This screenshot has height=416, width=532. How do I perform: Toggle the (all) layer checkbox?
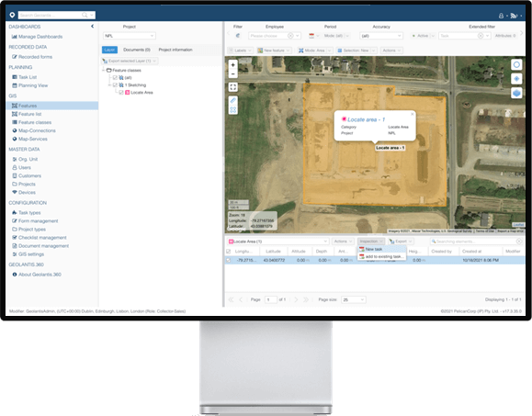[115, 78]
